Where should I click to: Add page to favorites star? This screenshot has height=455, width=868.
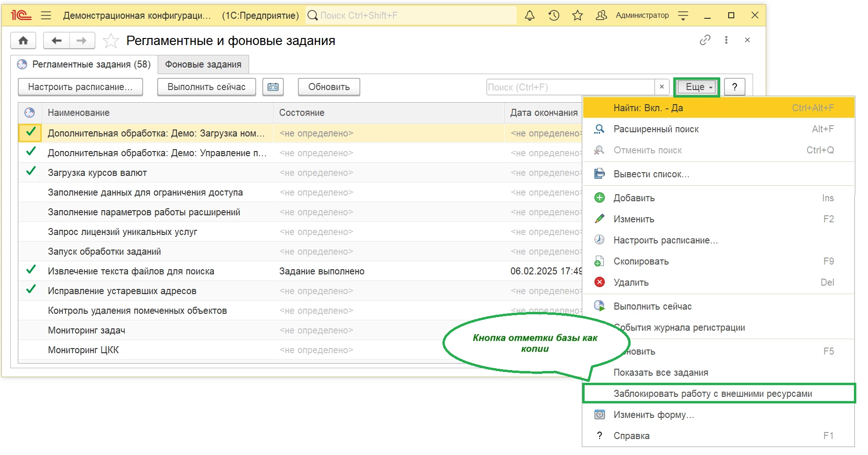[x=111, y=41]
